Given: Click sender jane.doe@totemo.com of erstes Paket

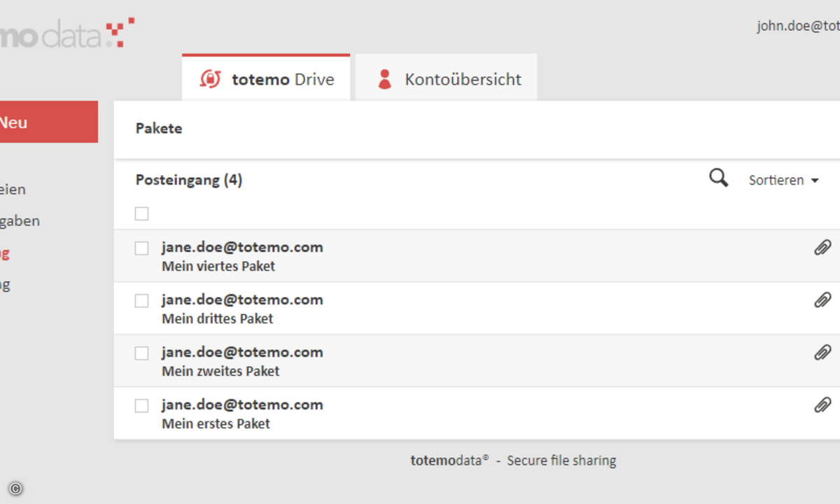Looking at the screenshot, I should click(x=242, y=405).
